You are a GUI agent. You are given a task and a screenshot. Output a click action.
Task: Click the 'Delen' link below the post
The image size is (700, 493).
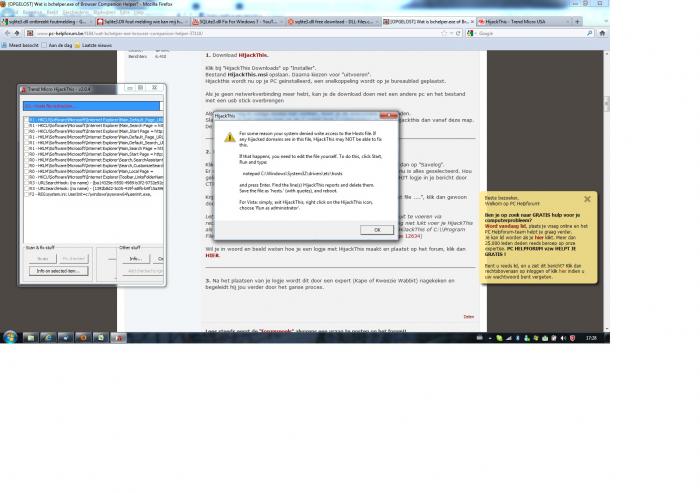click(468, 317)
